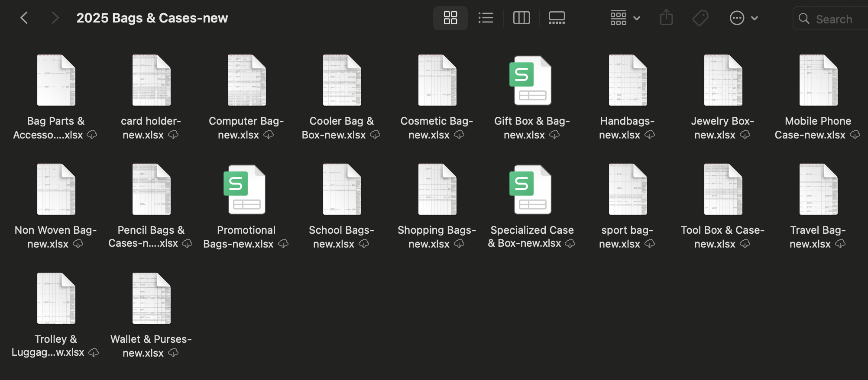The width and height of the screenshot is (868, 380).
Task: Click cloud download icon beside card holder-new.xlsx
Action: [x=173, y=135]
